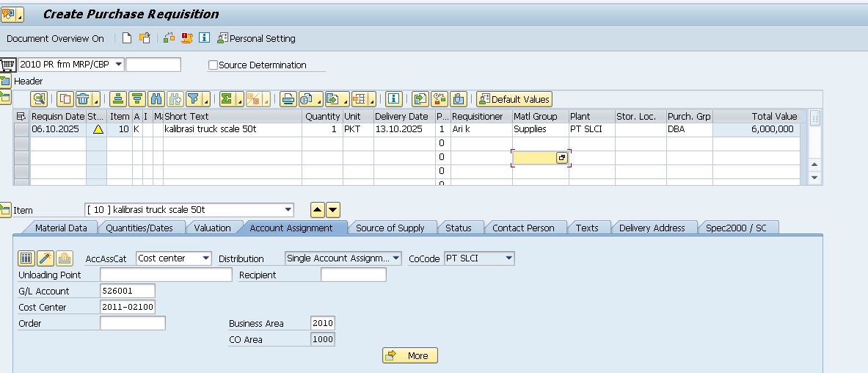Expand the Distribution dropdown list
The height and width of the screenshot is (373, 868).
(x=396, y=258)
